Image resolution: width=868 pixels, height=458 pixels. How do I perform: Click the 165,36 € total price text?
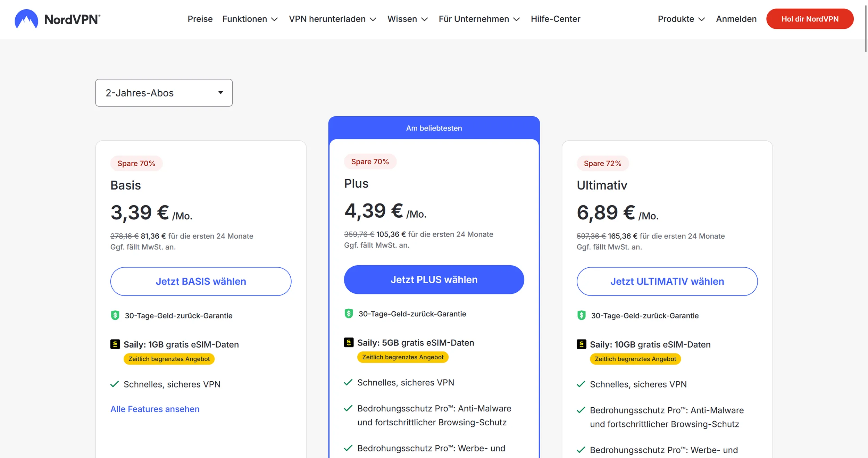coord(623,236)
